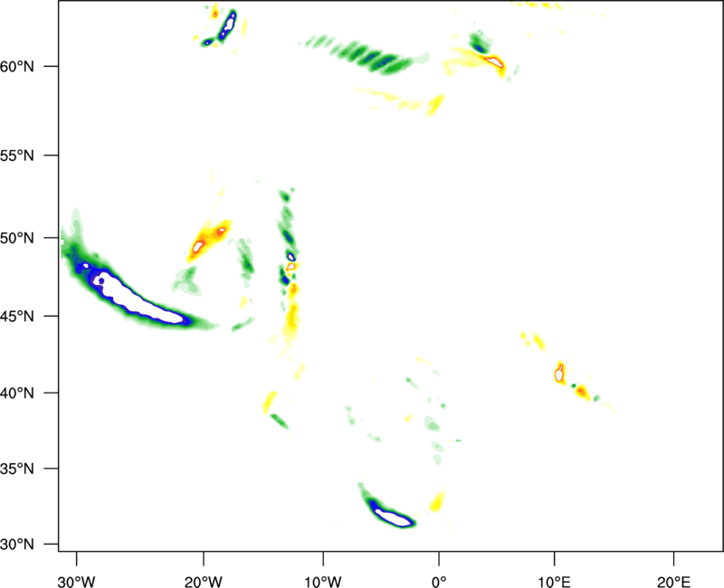This screenshot has height=588, width=724.
Task: Click the 60°N latitude label
Action: pyautogui.click(x=17, y=66)
